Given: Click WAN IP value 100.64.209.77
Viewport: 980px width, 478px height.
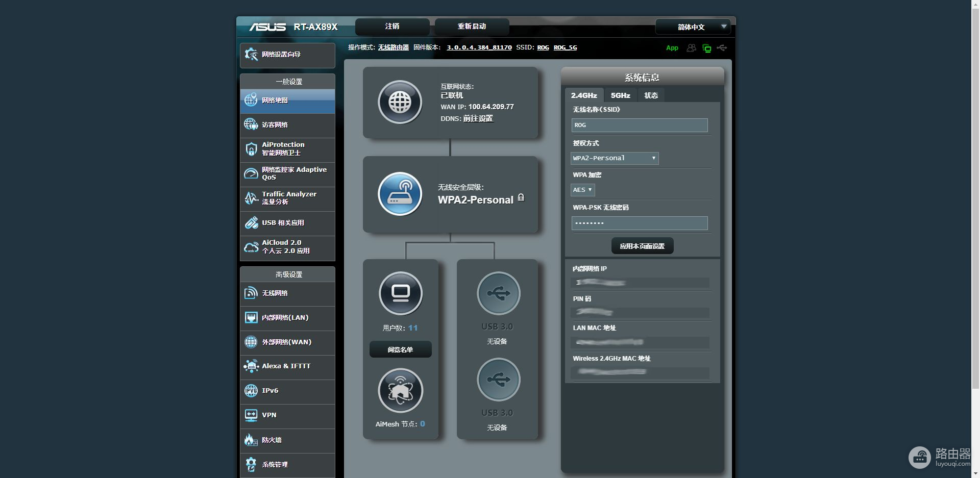Looking at the screenshot, I should click(x=491, y=107).
